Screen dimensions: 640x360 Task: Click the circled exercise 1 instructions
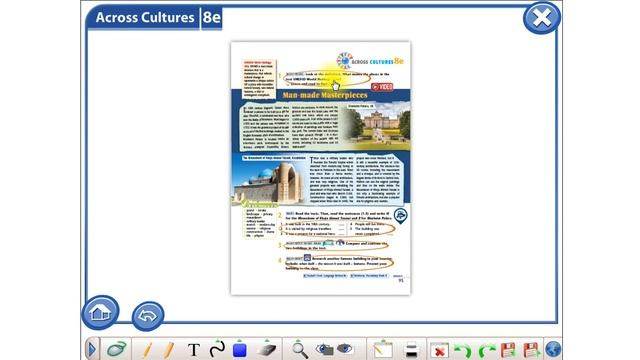pyautogui.click(x=327, y=79)
